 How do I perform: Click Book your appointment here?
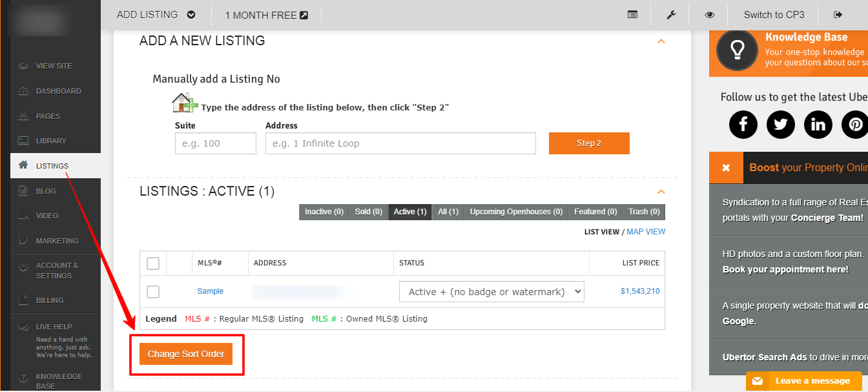[785, 269]
